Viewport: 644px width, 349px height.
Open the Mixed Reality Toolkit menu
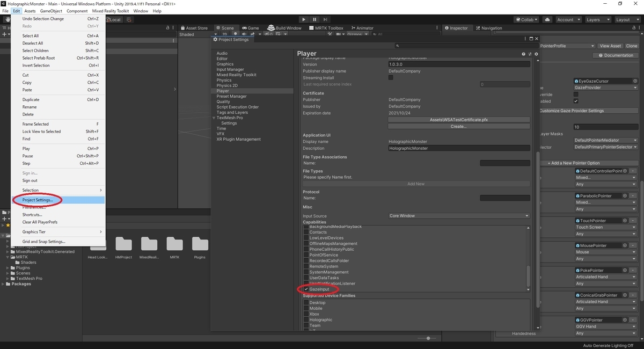point(111,11)
